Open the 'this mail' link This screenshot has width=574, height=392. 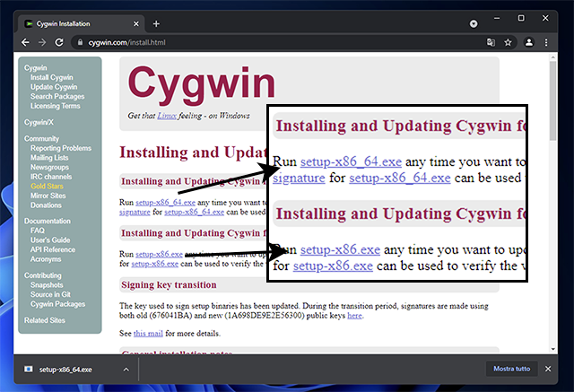(149, 333)
